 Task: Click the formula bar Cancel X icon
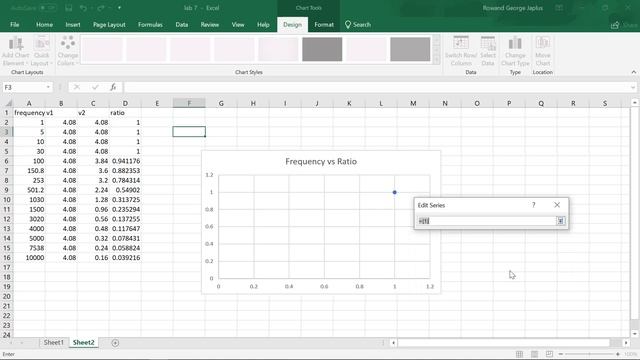coord(77,87)
